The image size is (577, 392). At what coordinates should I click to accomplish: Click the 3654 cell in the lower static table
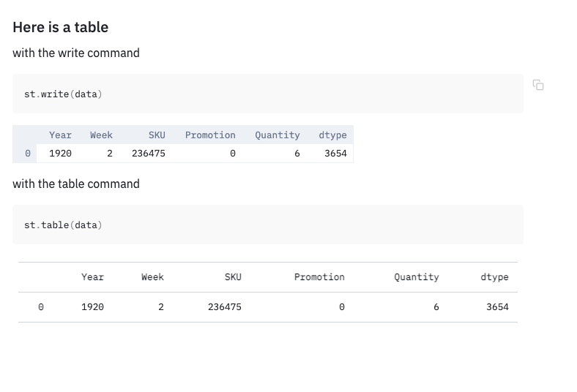pos(497,307)
